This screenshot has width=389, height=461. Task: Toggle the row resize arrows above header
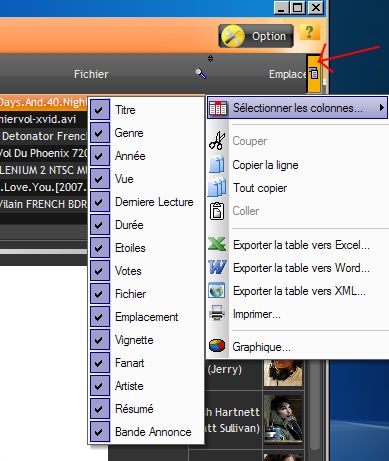click(210, 59)
